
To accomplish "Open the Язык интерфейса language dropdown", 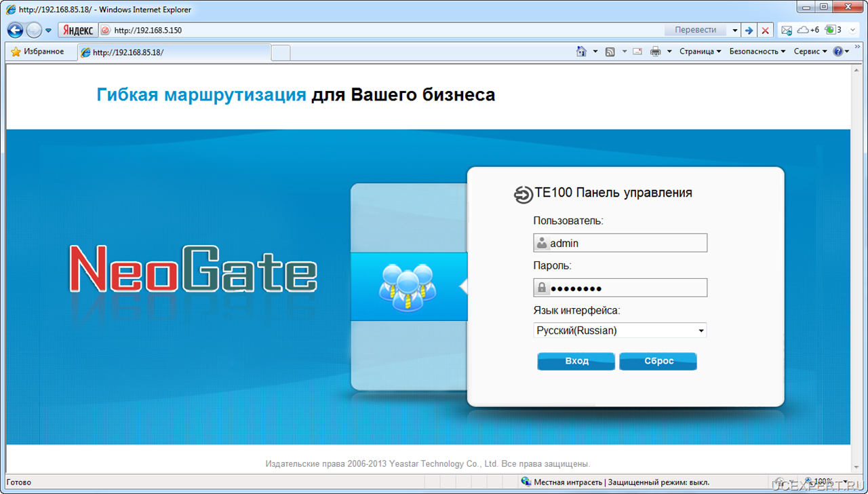I will click(x=620, y=330).
